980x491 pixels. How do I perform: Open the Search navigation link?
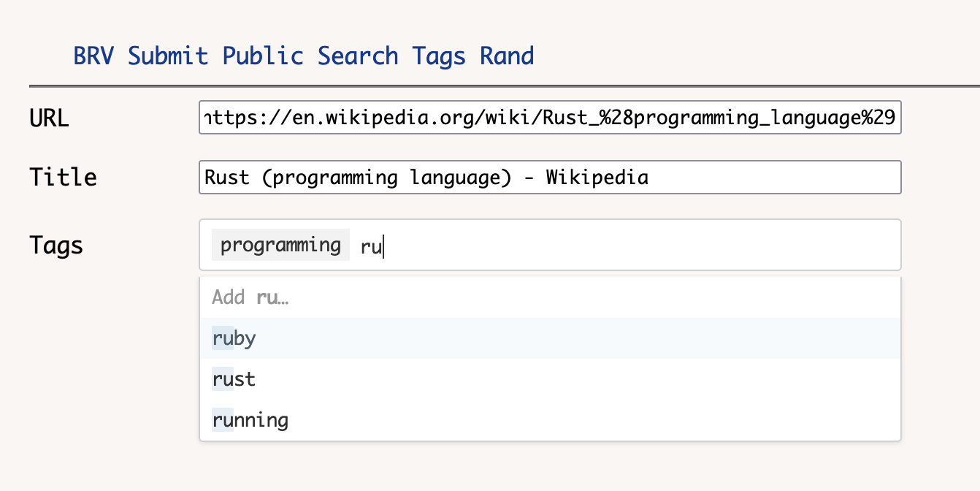[357, 56]
